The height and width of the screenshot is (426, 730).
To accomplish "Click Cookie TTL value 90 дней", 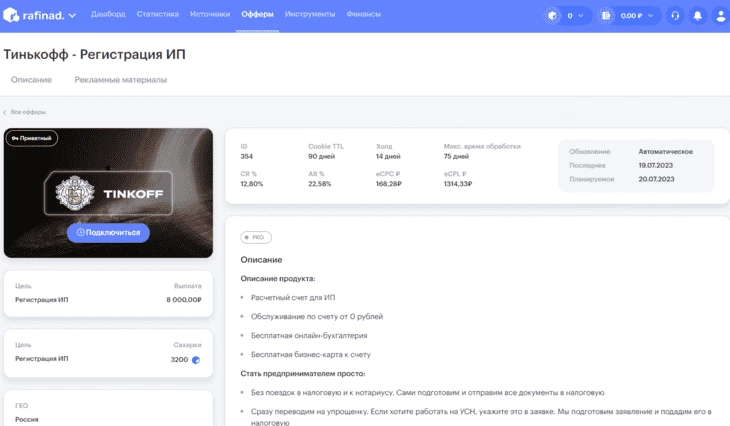I will coord(321,156).
